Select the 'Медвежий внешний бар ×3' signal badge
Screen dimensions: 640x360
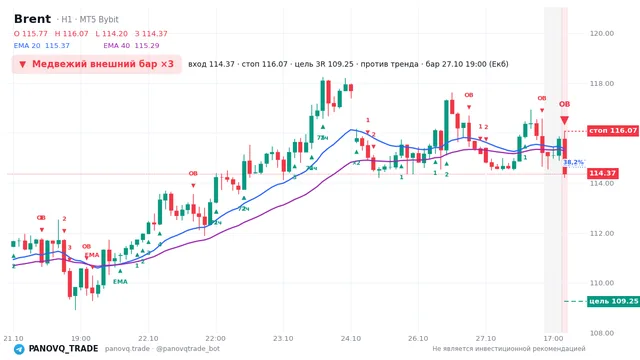tap(96, 64)
